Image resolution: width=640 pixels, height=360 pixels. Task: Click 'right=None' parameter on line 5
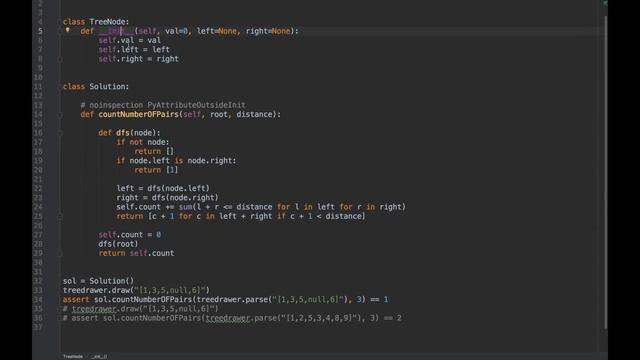(268, 31)
